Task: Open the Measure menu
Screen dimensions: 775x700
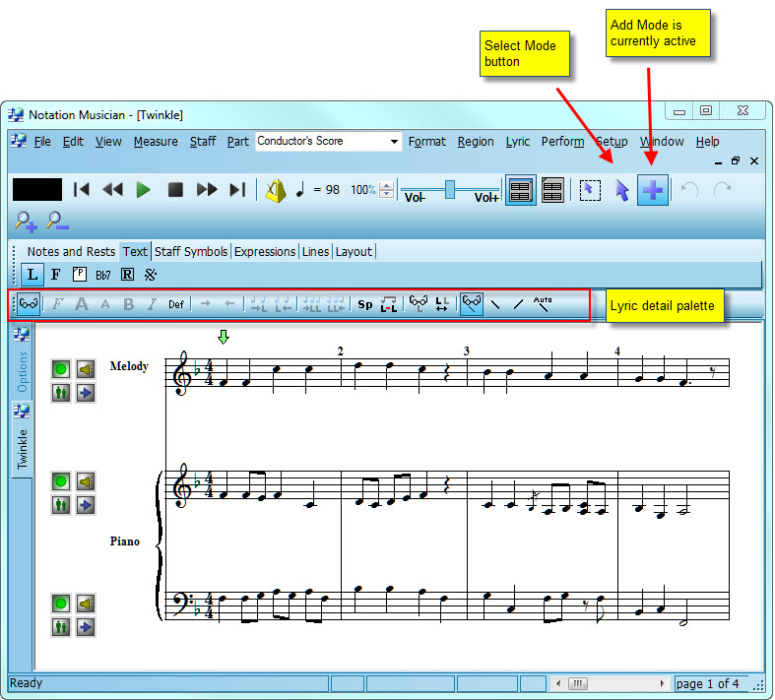Action: [x=156, y=142]
